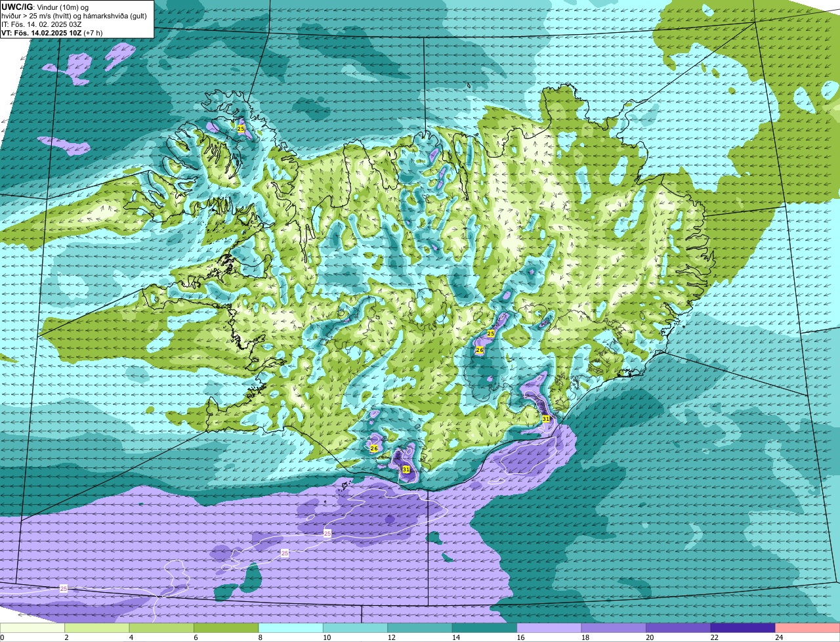Image resolution: width=840 pixels, height=642 pixels.
Task: Click the legend scale number 0
Action: [x=3, y=637]
